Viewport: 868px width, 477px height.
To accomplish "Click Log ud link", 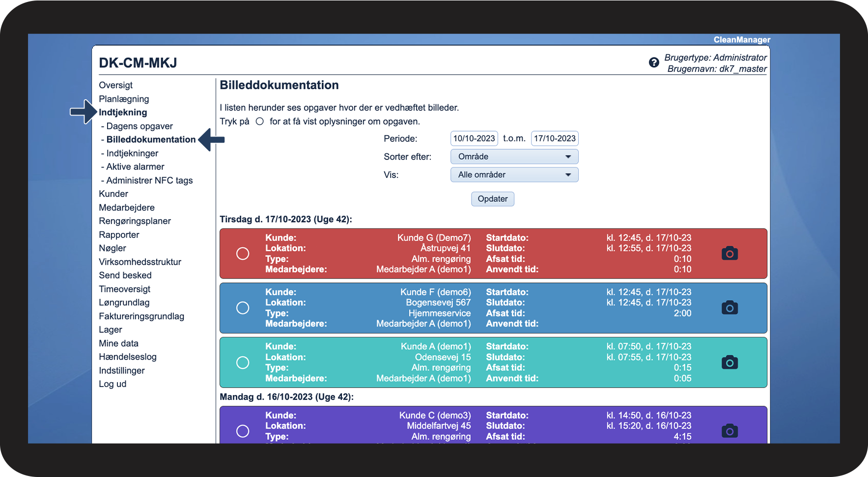I will click(112, 384).
